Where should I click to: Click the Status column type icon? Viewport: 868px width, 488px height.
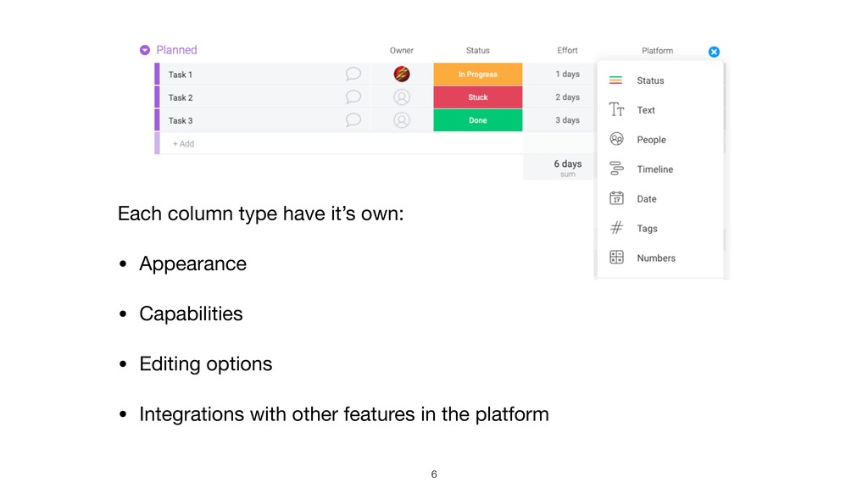point(616,80)
